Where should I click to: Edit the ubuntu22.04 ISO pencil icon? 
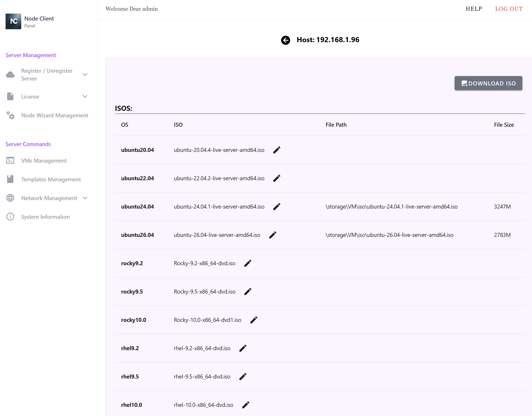tap(277, 178)
